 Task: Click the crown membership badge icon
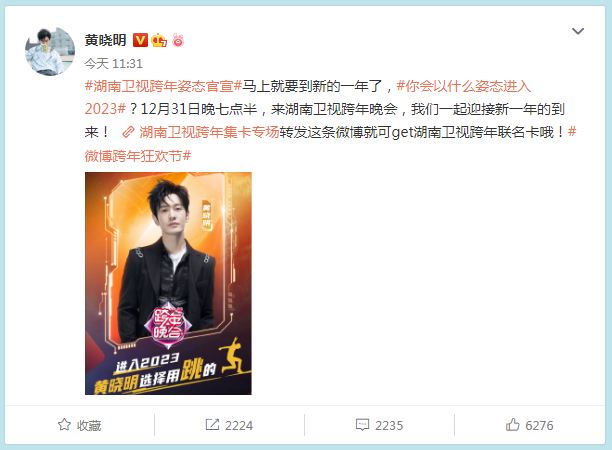tap(159, 40)
